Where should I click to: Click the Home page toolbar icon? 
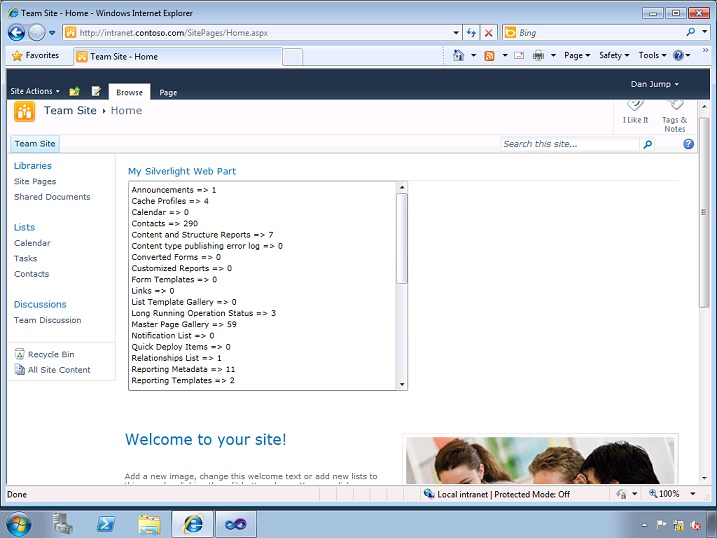click(458, 55)
